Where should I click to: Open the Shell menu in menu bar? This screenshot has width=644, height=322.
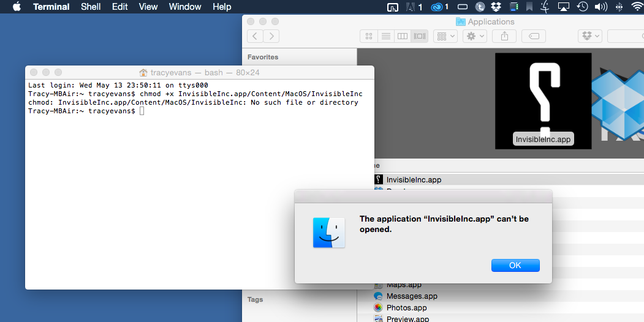[x=91, y=7]
